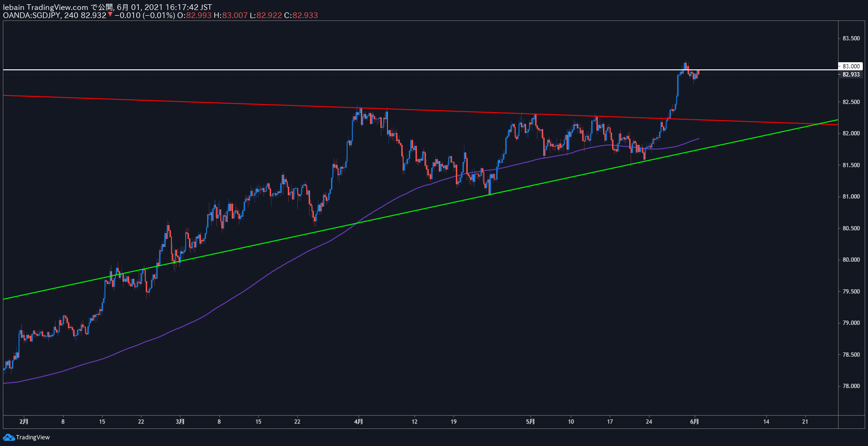The image size is (868, 446).
Task: Click the 16:17:42 JST timestamp
Action: 182,7
